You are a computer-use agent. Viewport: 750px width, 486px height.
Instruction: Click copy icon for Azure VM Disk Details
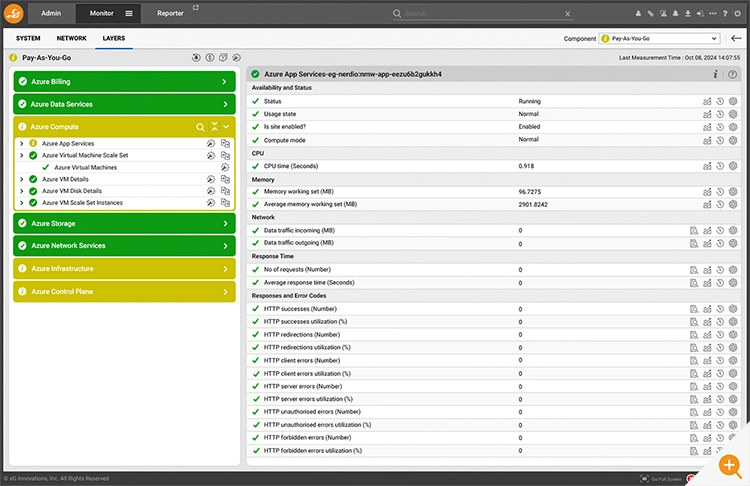tap(225, 191)
